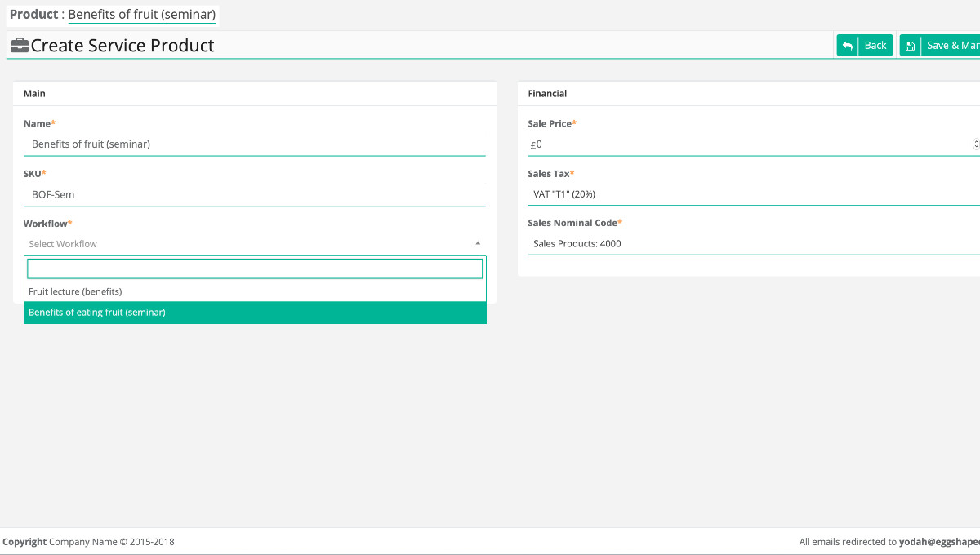Click into the SKU field containing BOF-Sem
This screenshot has height=555, width=980.
click(254, 194)
